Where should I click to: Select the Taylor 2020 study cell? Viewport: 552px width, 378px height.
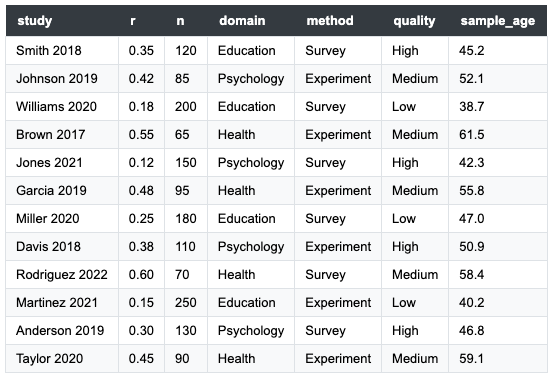62,358
